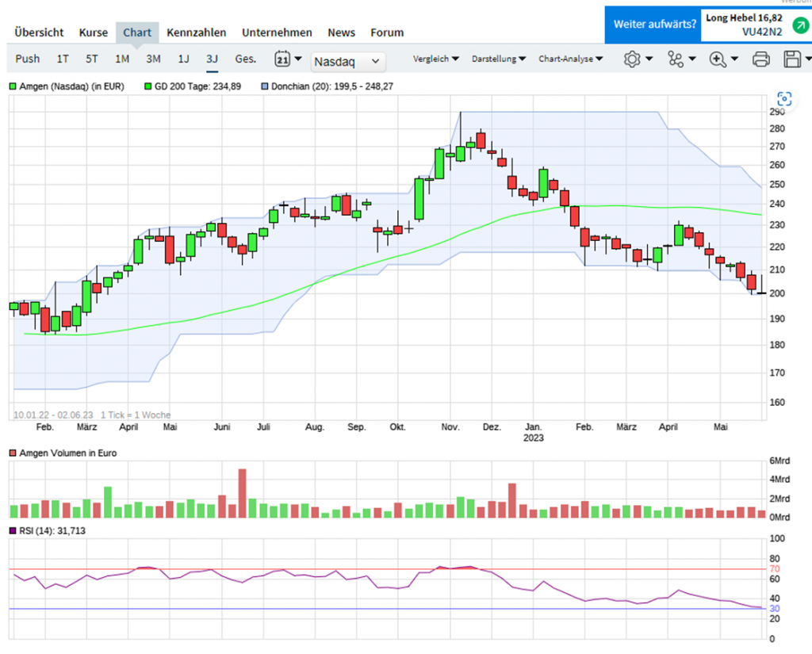Toggle the RSI (14) legend indicator
The height and width of the screenshot is (654, 812).
pos(13,530)
